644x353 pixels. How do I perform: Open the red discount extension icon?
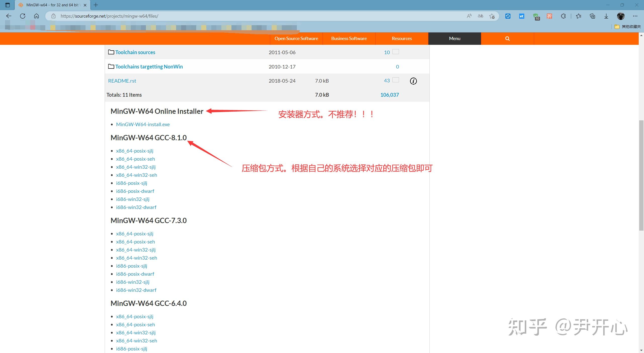point(549,16)
